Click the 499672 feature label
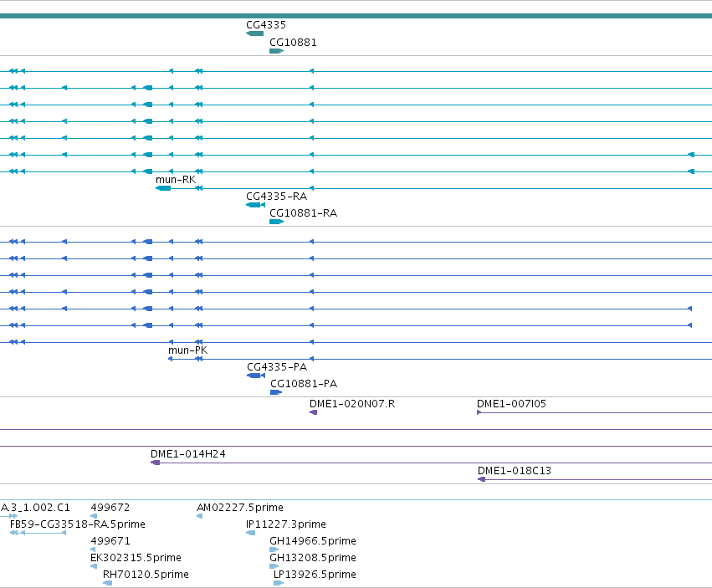This screenshot has width=712, height=588. (110, 507)
